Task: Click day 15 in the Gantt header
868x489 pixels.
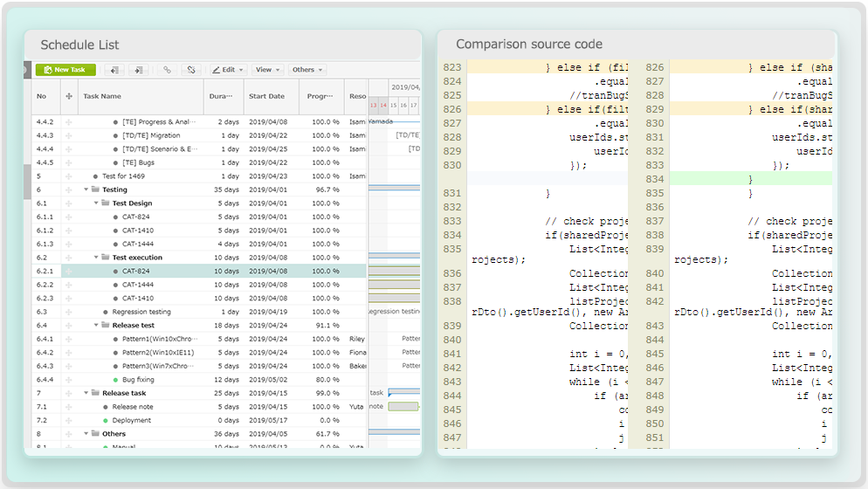Action: (x=393, y=105)
